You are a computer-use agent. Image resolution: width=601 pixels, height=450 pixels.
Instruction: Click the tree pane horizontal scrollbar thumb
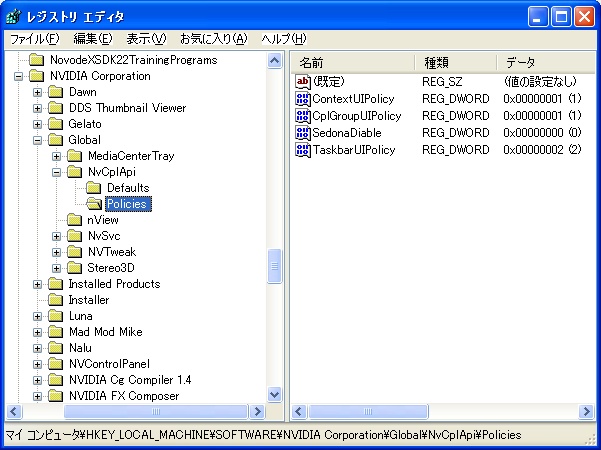click(x=156, y=412)
